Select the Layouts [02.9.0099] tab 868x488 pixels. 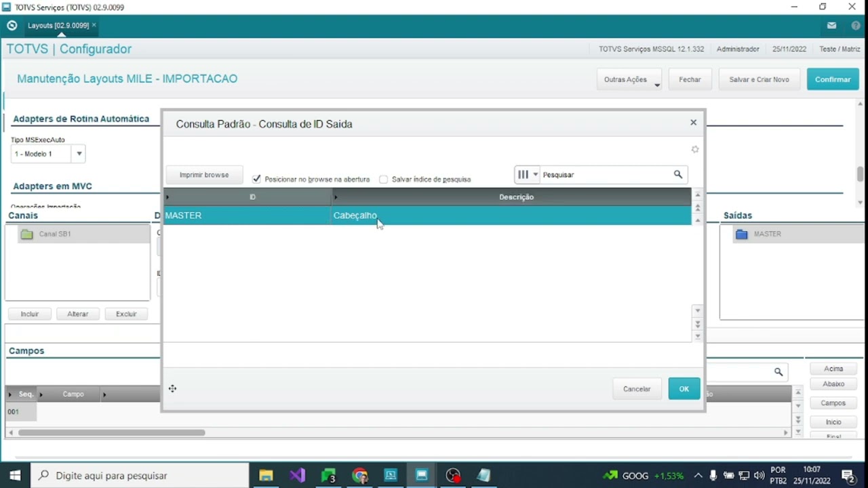click(58, 26)
